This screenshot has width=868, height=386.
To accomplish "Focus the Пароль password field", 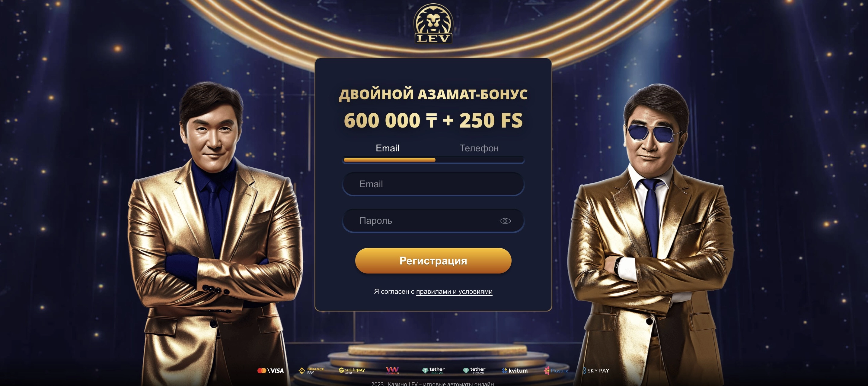I will pyautogui.click(x=433, y=221).
